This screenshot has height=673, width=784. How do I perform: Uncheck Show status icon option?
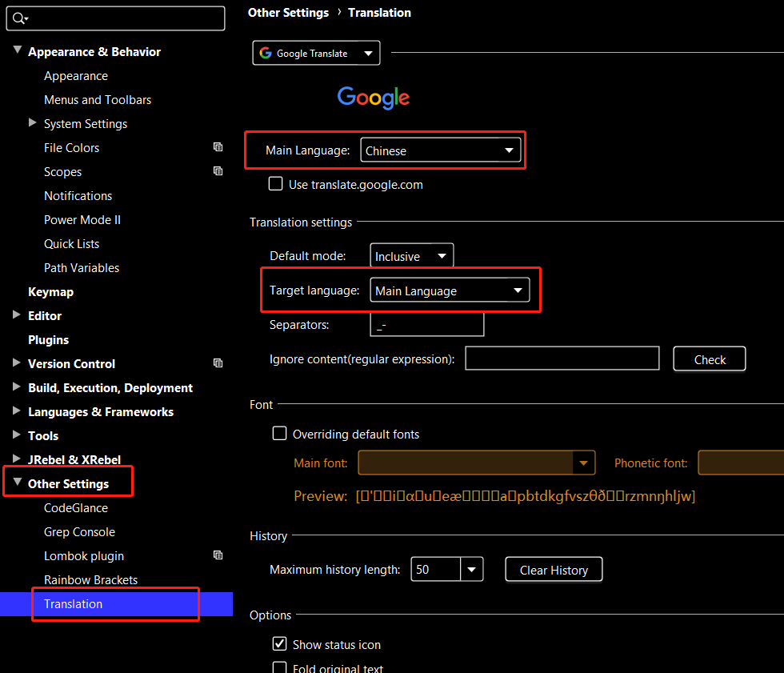(x=280, y=644)
